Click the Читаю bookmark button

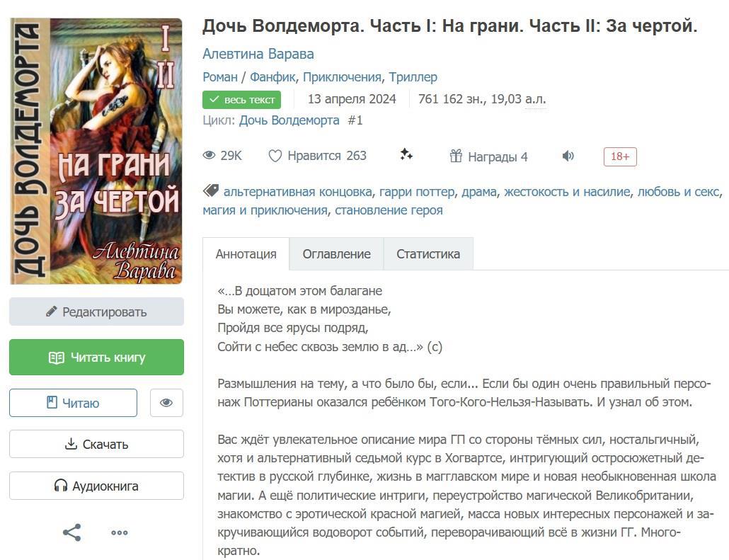click(73, 403)
